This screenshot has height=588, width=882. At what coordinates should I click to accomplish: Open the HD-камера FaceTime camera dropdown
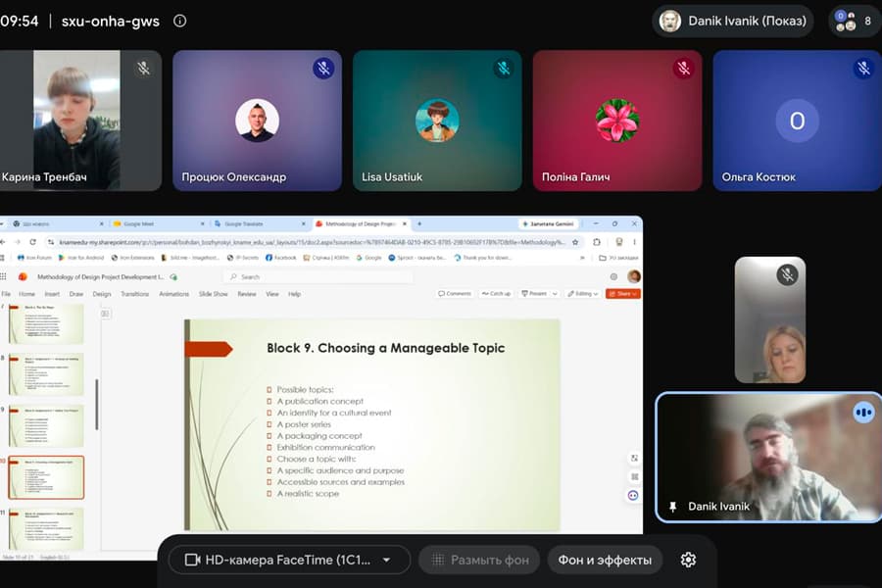tap(289, 560)
